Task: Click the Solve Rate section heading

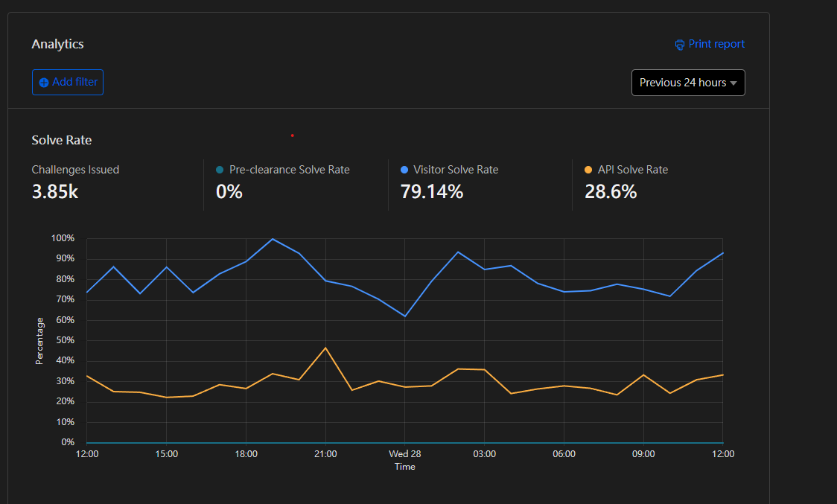Action: pos(62,140)
